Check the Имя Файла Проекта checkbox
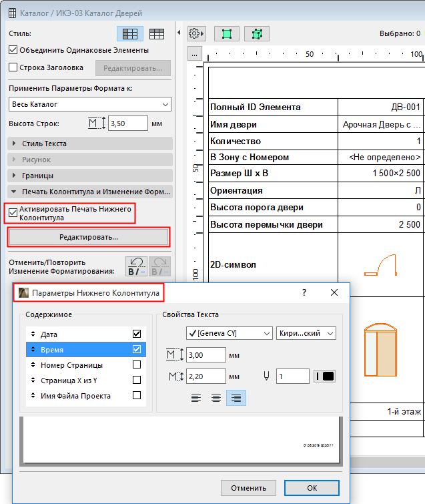 137,395
